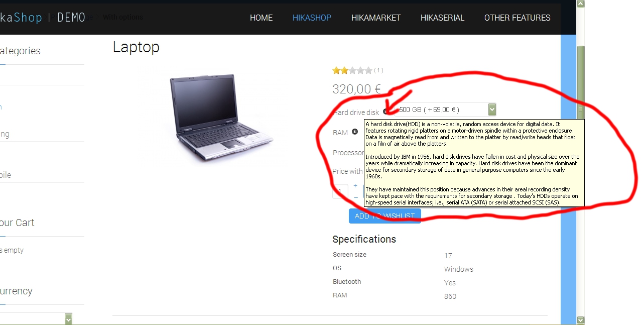This screenshot has width=644, height=325.
Task: Click the Screen size specification label
Action: [349, 255]
